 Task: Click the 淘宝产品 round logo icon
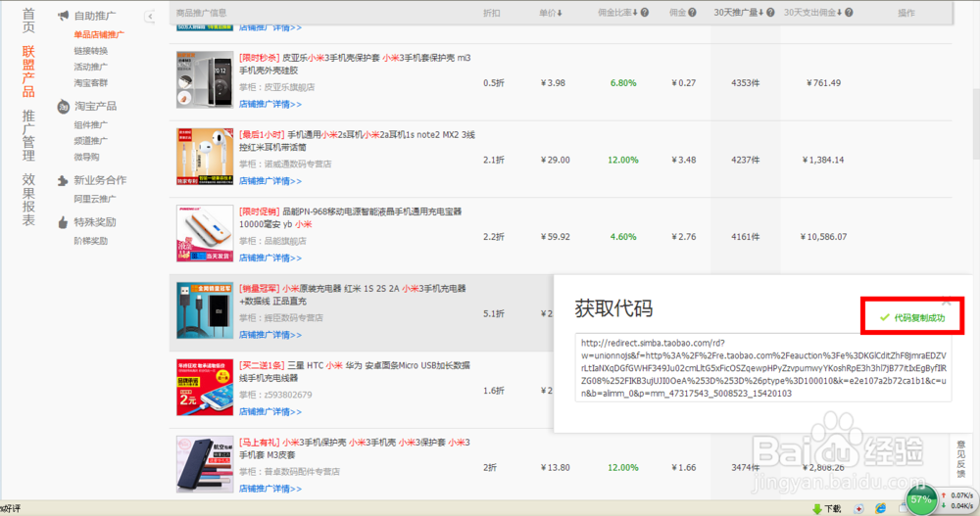click(63, 107)
